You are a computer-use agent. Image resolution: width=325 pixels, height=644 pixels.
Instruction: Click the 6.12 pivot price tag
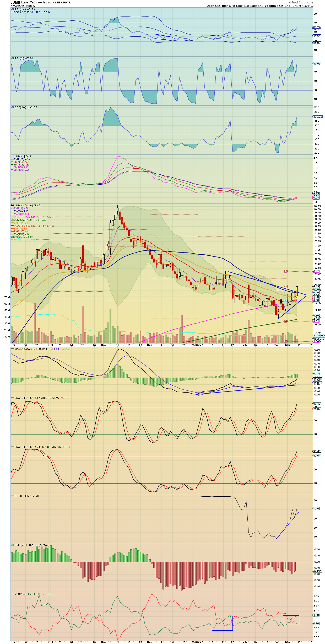tap(316, 271)
